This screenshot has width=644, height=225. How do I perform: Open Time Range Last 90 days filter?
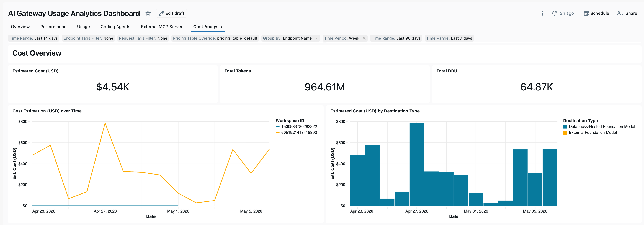click(396, 38)
